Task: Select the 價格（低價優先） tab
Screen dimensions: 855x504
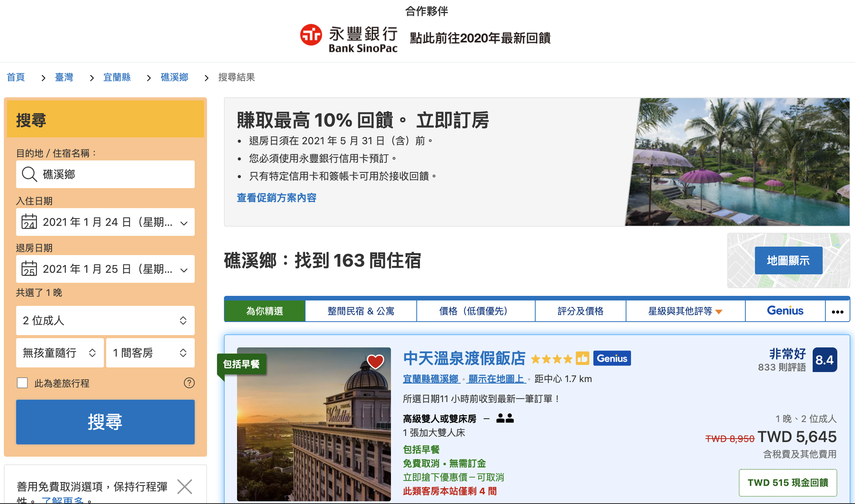Action: pyautogui.click(x=476, y=311)
